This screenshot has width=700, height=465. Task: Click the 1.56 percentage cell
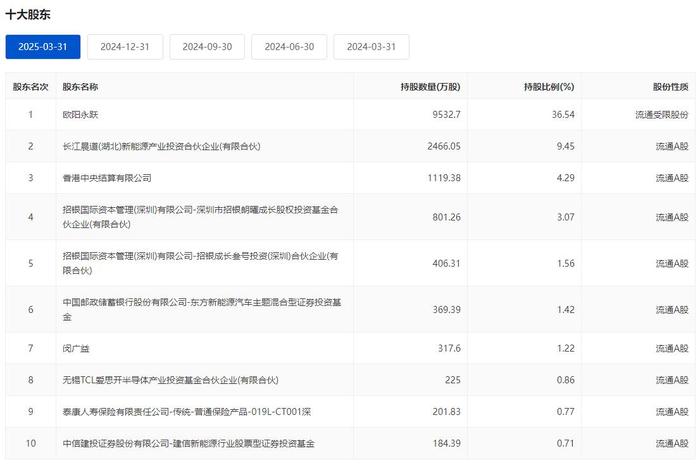[x=566, y=264]
